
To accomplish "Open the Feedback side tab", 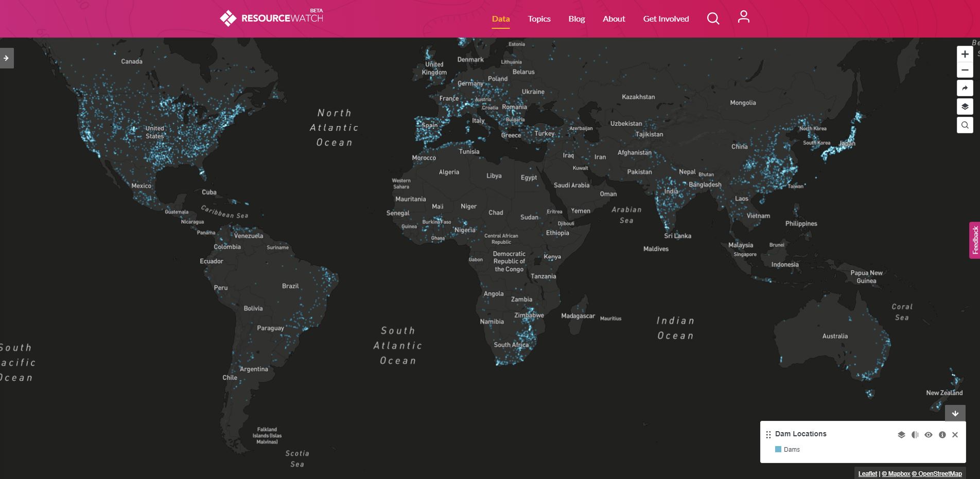I will (x=974, y=240).
